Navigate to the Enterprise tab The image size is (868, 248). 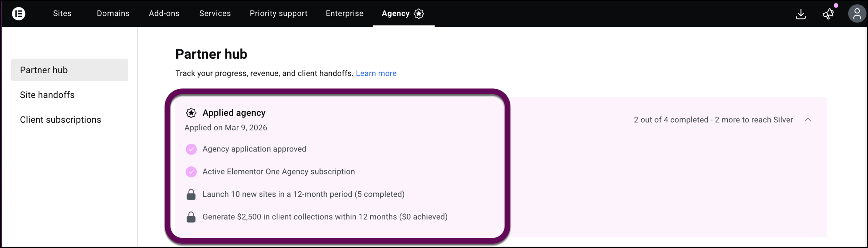pos(344,14)
